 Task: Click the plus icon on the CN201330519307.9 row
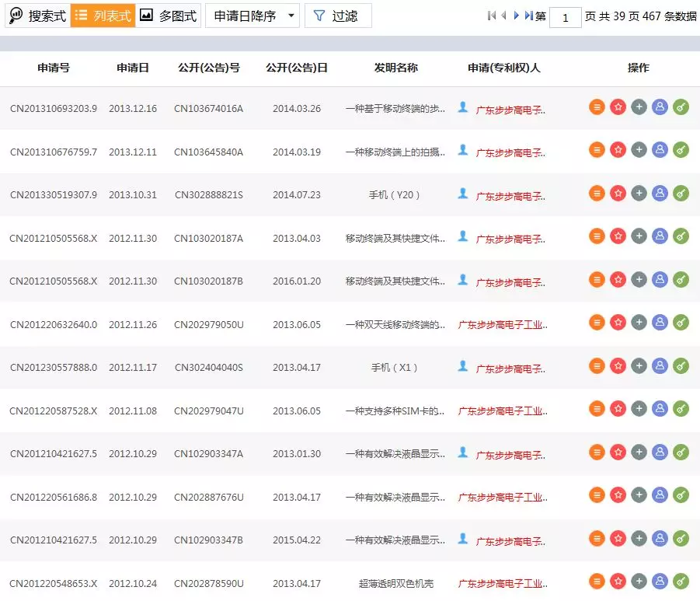click(639, 195)
